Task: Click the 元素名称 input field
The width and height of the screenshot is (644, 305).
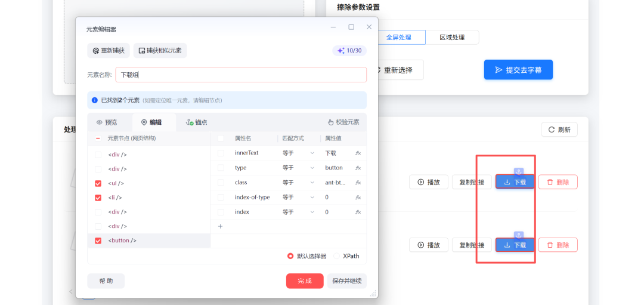Action: click(241, 75)
